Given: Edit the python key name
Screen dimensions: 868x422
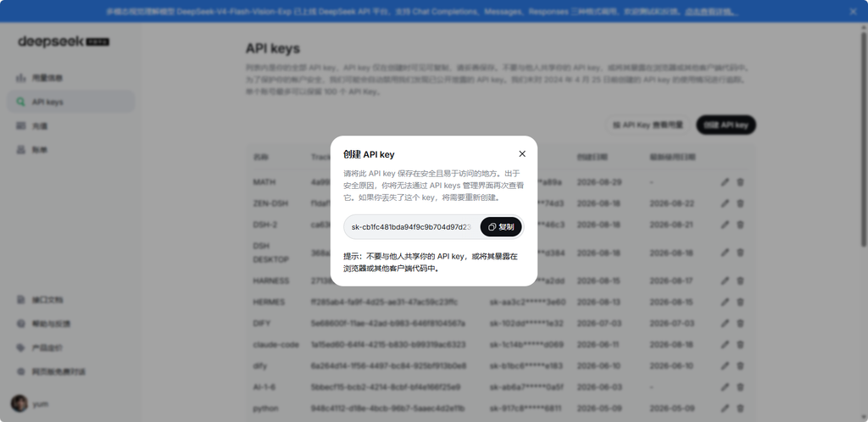Looking at the screenshot, I should pos(725,408).
